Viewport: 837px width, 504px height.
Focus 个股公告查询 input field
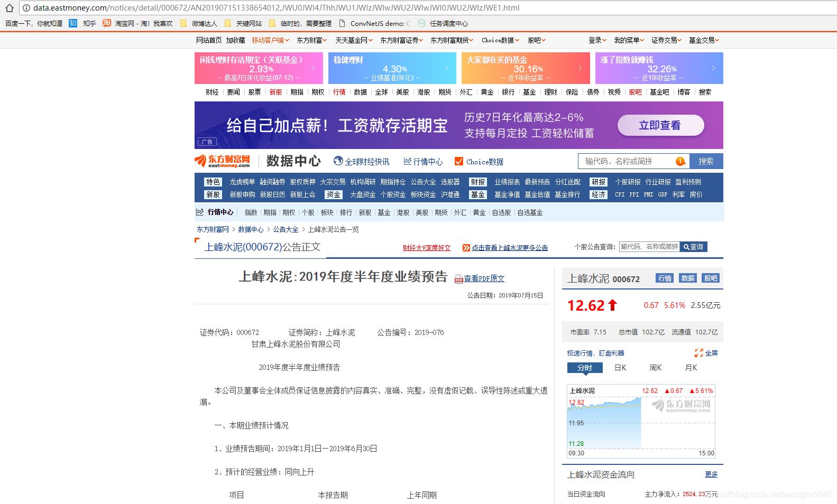point(649,247)
